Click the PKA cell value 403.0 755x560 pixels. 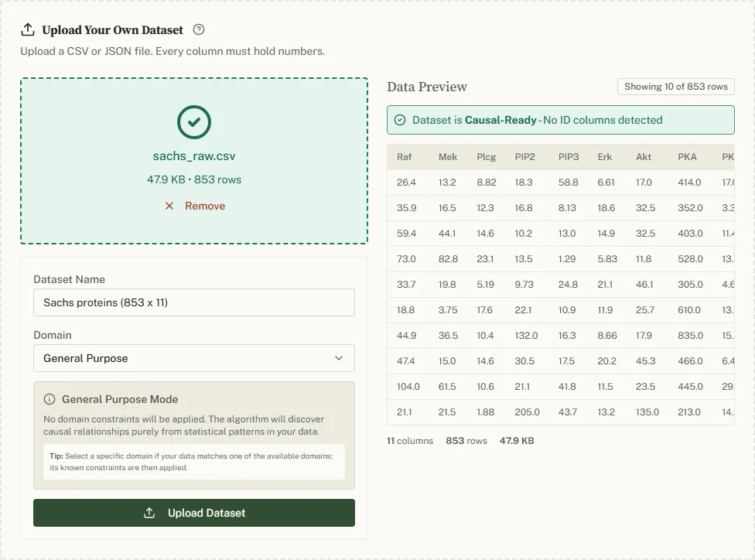(691, 234)
